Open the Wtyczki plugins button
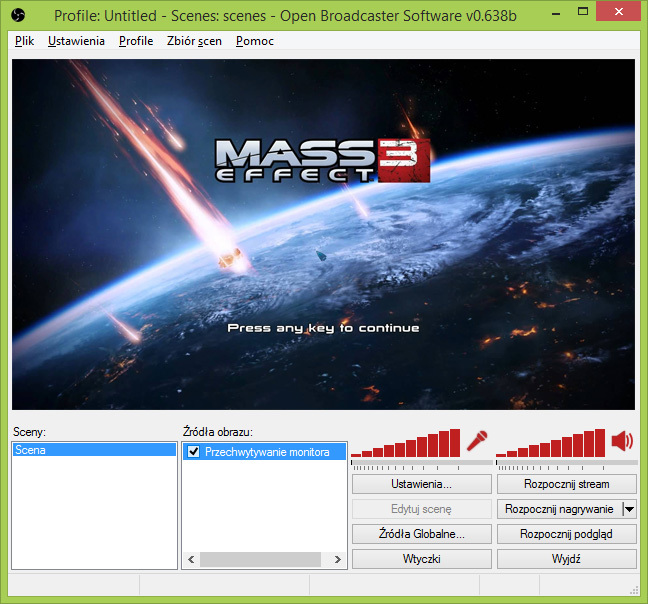Viewport: 648px width, 604px height. click(x=422, y=559)
